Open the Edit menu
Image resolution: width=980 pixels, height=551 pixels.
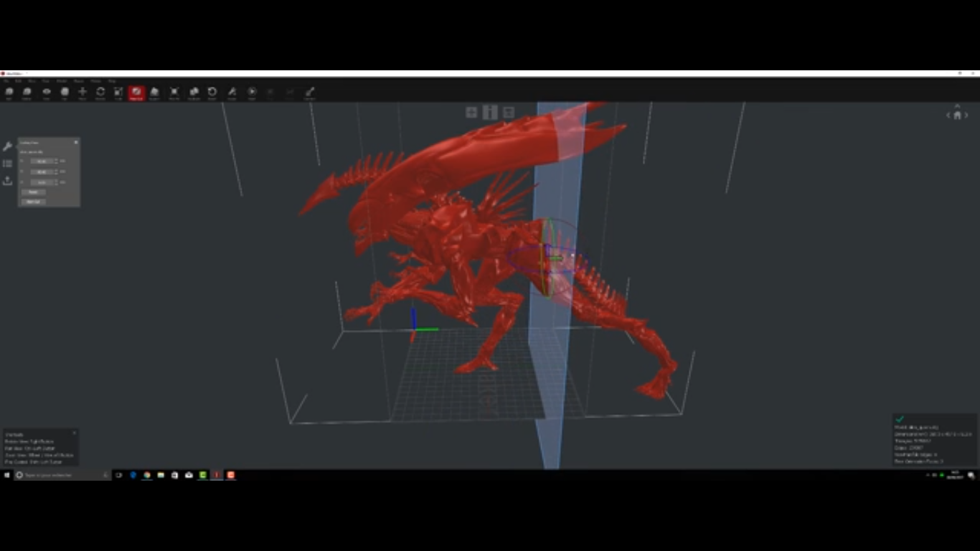click(18, 81)
